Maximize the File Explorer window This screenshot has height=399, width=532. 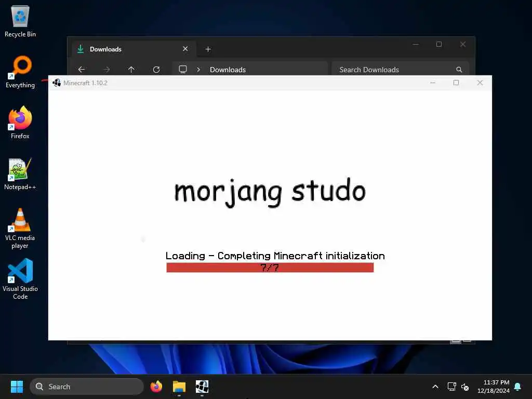point(439,44)
